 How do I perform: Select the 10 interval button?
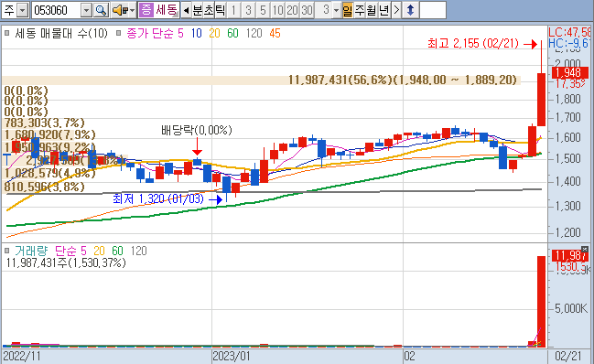[277, 10]
